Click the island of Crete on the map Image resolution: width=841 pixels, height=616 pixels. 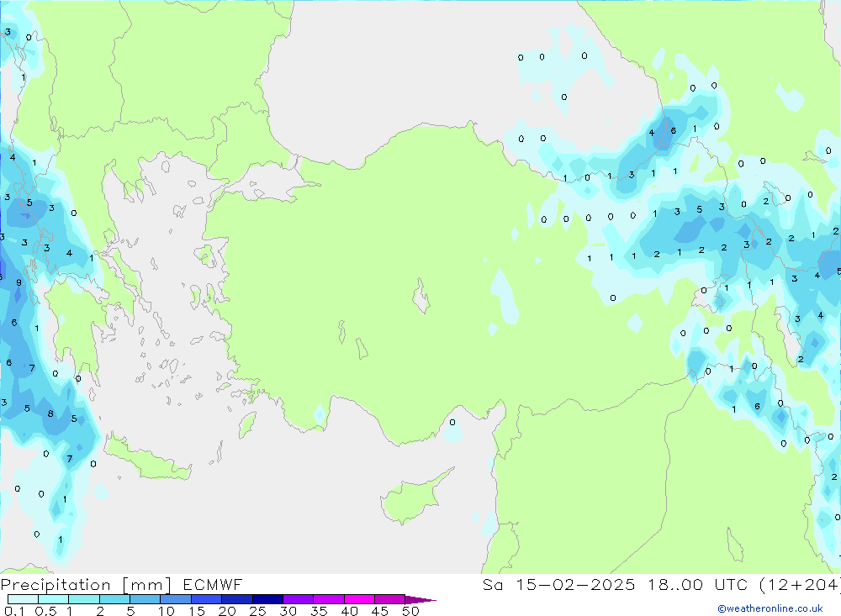tap(147, 459)
